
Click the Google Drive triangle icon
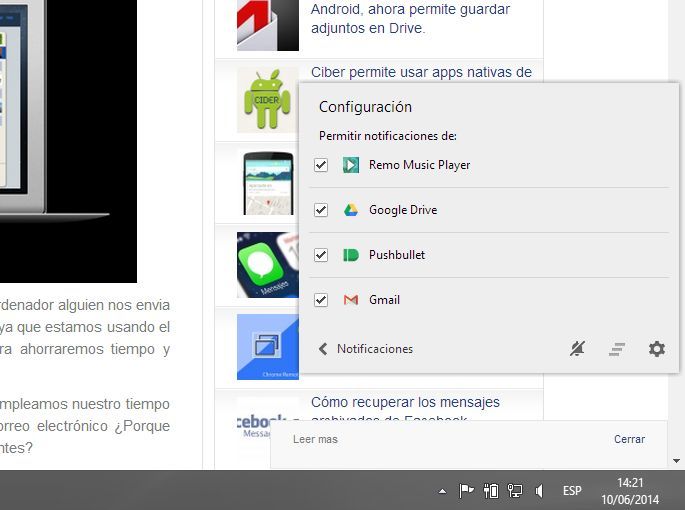(x=351, y=210)
